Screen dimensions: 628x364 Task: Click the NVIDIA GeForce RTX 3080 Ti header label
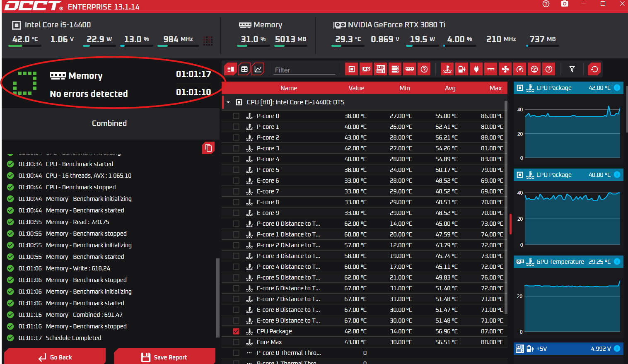[396, 25]
